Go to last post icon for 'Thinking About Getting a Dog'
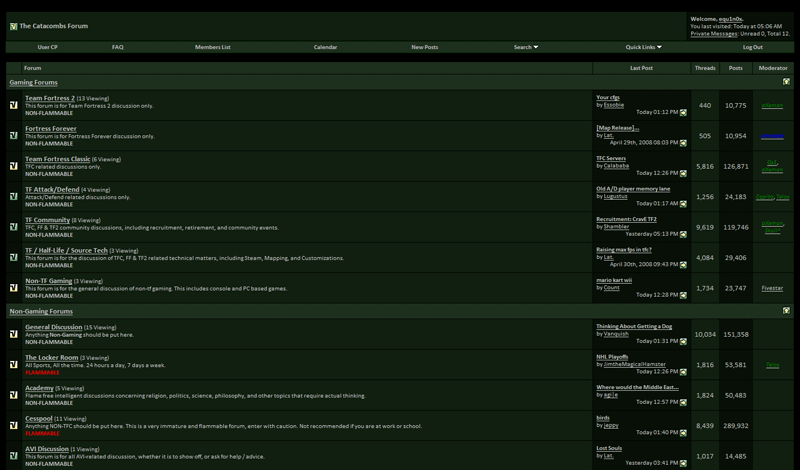Image resolution: width=800 pixels, height=470 pixels. click(683, 341)
